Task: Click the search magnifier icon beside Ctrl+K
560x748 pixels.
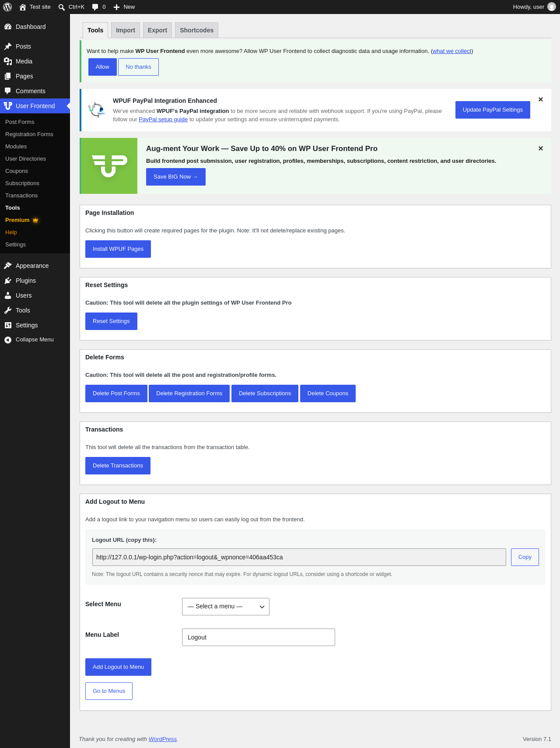Action: point(62,7)
